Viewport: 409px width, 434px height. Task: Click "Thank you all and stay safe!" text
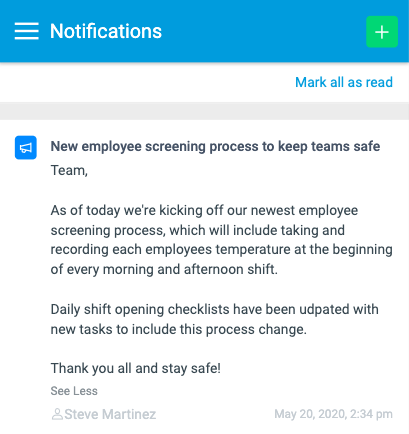click(136, 369)
